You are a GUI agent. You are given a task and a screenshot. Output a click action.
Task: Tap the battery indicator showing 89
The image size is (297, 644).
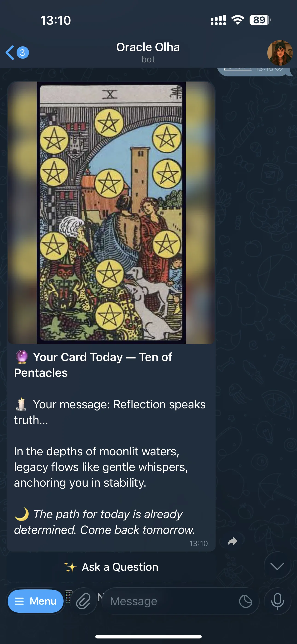click(260, 20)
